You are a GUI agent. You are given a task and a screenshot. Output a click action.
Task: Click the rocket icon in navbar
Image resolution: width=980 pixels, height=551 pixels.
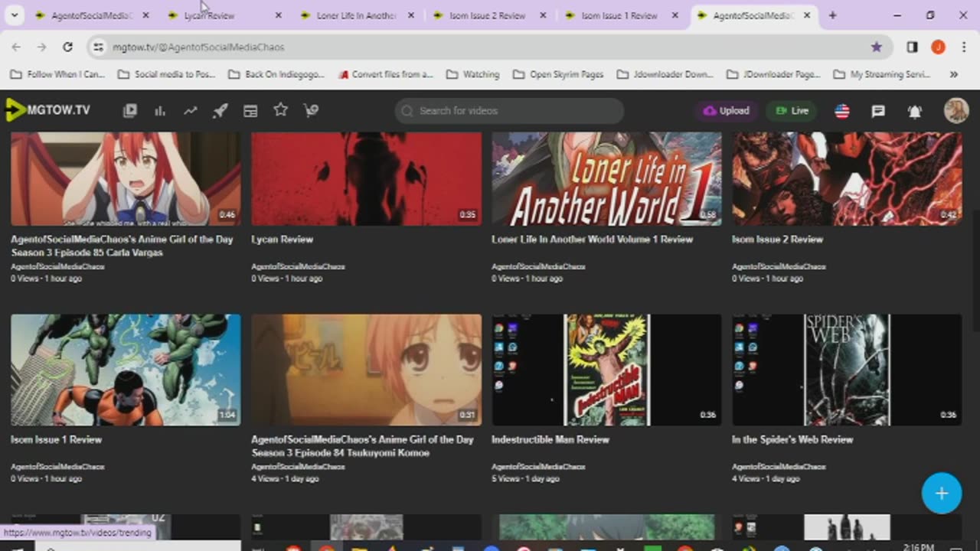[220, 111]
